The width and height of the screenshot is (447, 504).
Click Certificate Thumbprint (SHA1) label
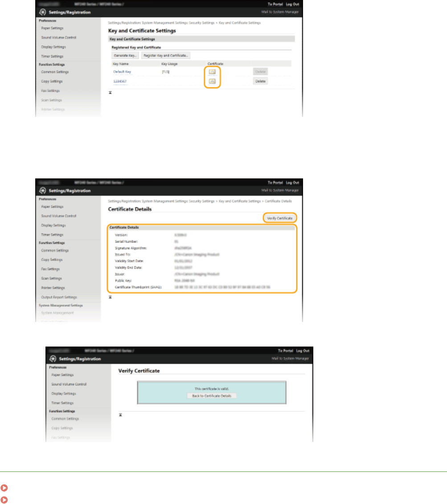tap(139, 287)
